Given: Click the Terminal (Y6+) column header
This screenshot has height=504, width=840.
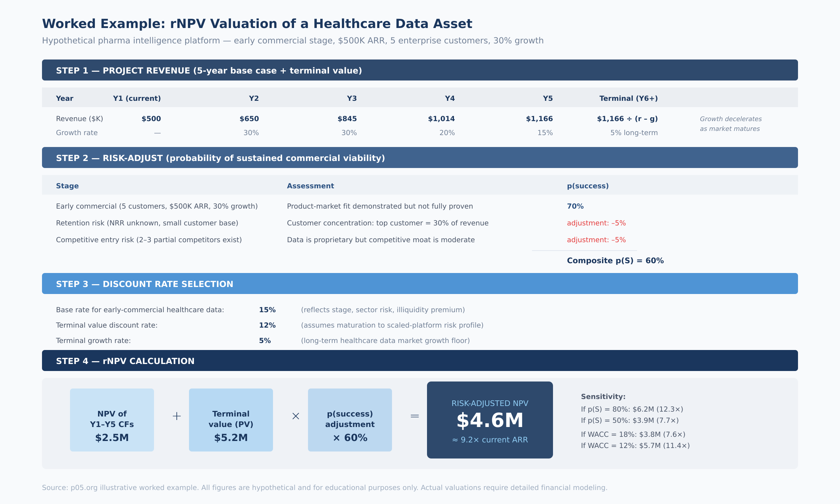Looking at the screenshot, I should (629, 99).
